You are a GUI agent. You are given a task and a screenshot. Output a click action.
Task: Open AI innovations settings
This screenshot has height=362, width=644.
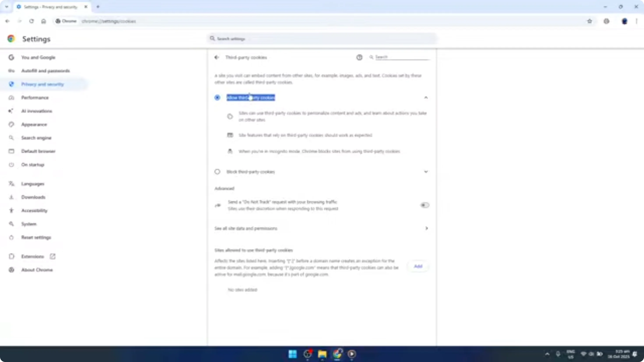[37, 111]
